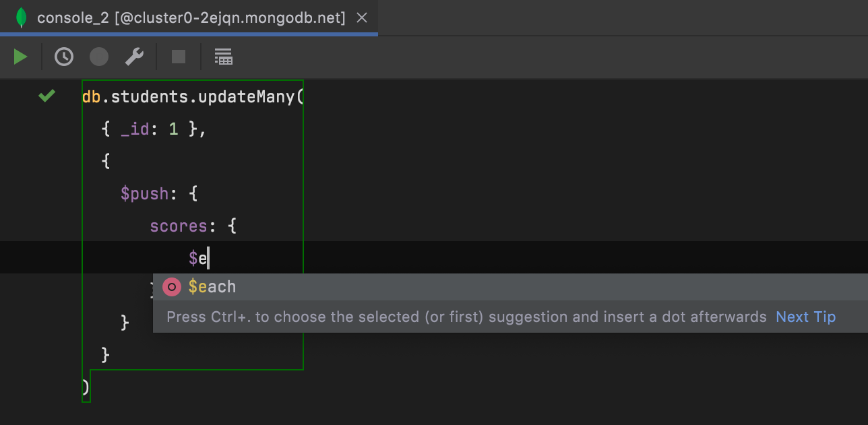Select the console_2 tab
Image resolution: width=868 pixels, height=425 pixels.
pos(191,18)
